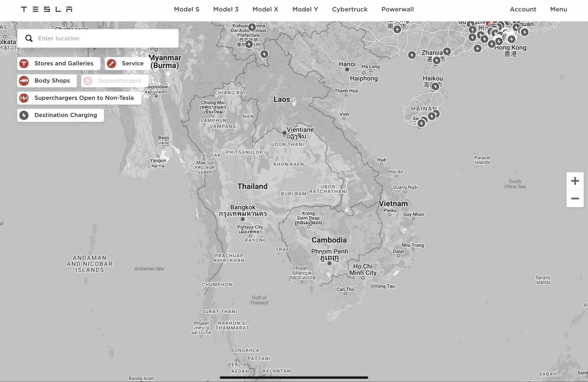Click the Tesla logo

[x=47, y=9]
